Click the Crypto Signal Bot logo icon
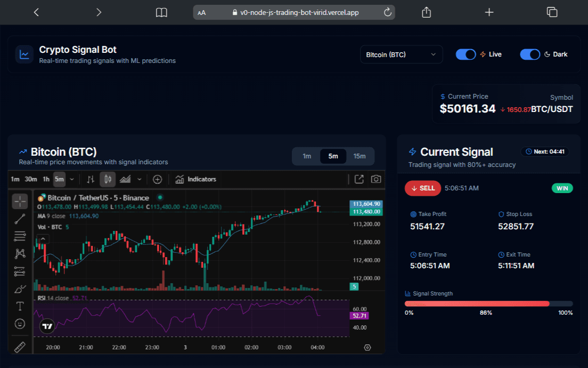Viewport: 588px width, 368px height. pyautogui.click(x=24, y=54)
